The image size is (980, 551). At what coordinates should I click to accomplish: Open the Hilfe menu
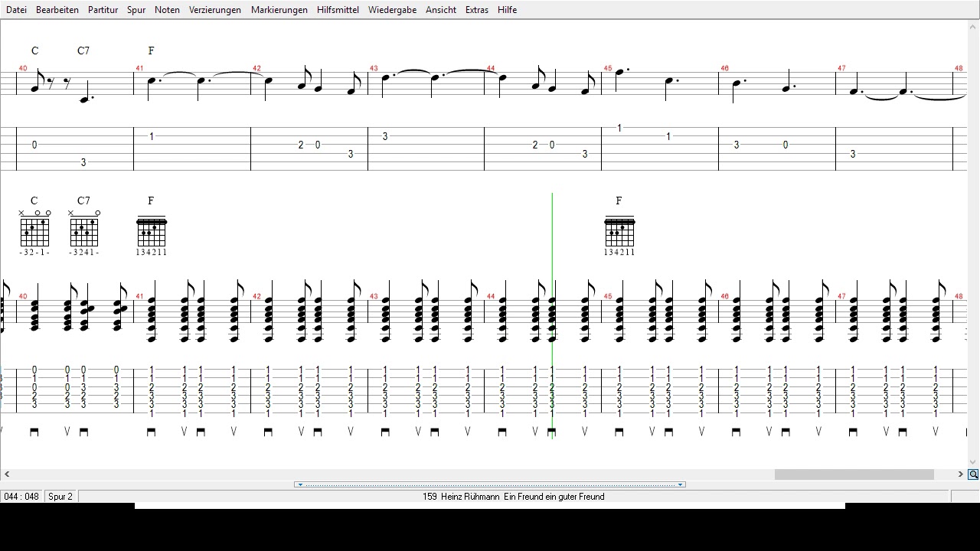click(507, 10)
